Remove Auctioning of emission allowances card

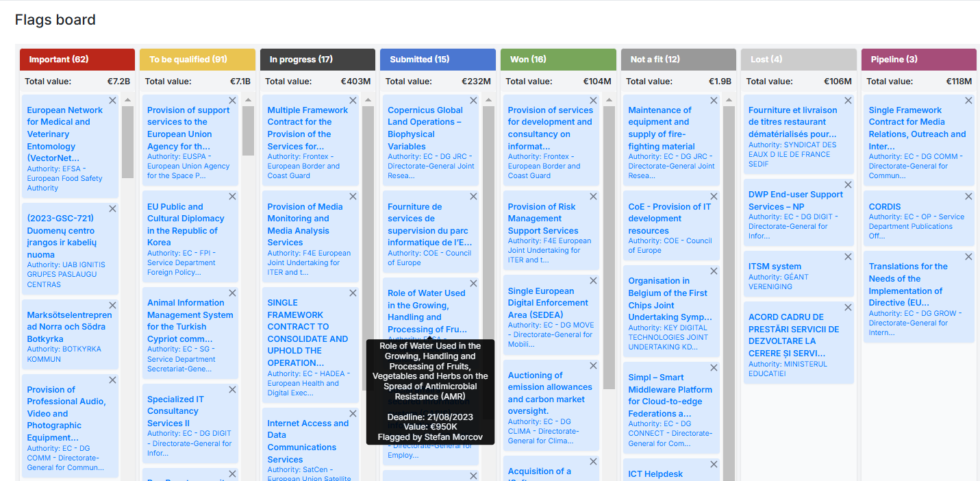[x=593, y=365]
